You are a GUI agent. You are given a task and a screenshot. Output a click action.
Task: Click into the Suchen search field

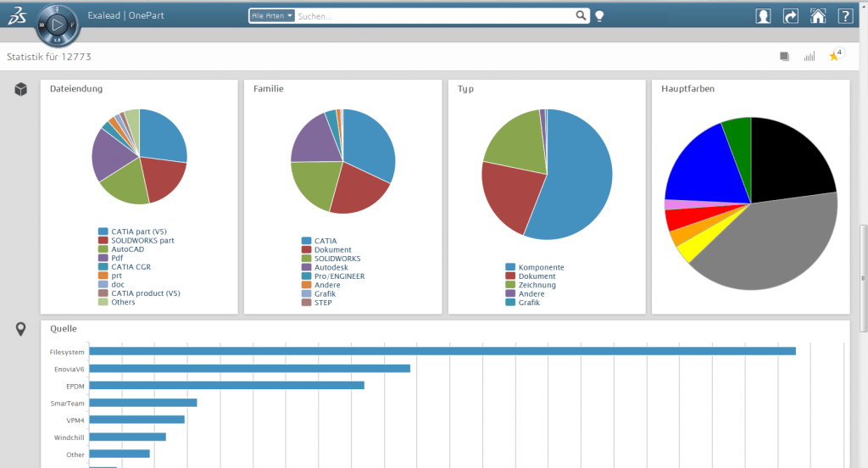click(x=435, y=16)
